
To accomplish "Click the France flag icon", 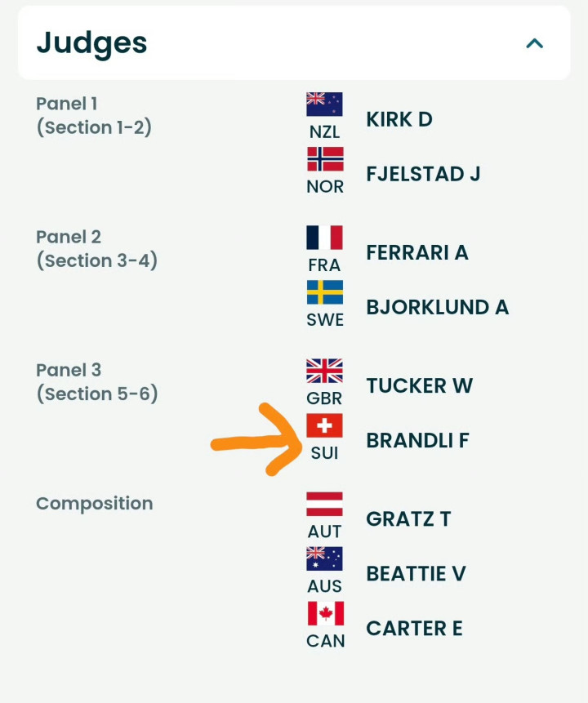I will click(x=324, y=238).
